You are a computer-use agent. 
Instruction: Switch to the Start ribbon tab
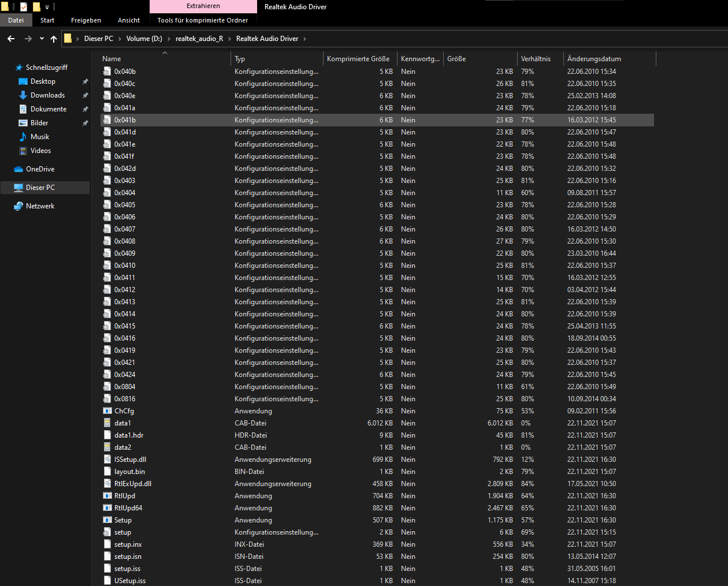coord(47,20)
